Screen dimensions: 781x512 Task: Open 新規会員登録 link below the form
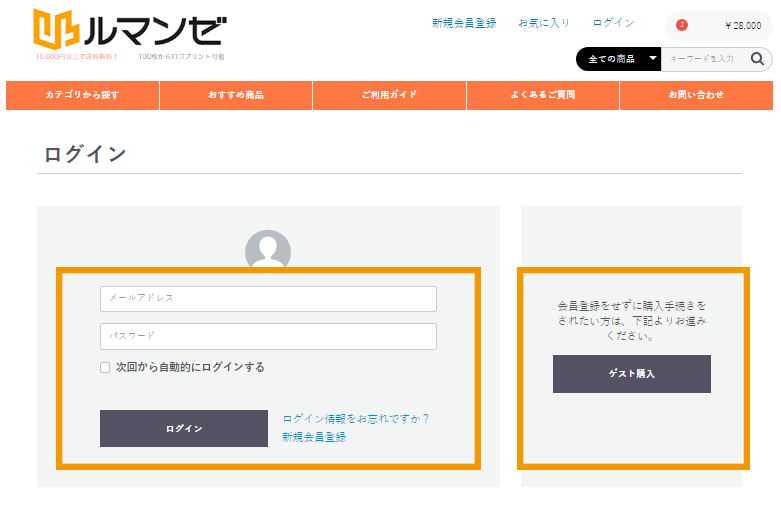pos(314,437)
